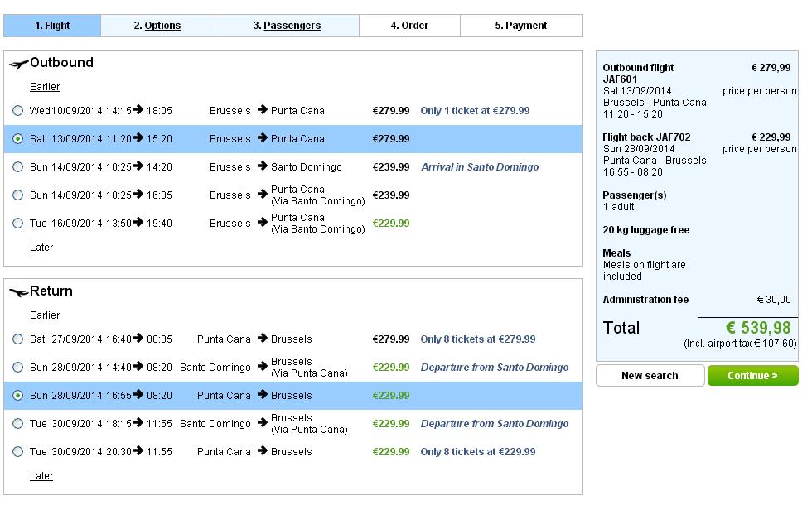Select Tue 16/09/2014 13:50 outbound flight
Image resolution: width=812 pixels, height=505 pixels.
pyautogui.click(x=18, y=223)
